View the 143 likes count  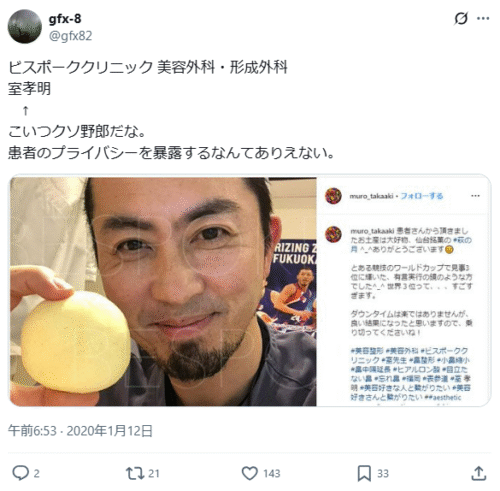(x=272, y=473)
